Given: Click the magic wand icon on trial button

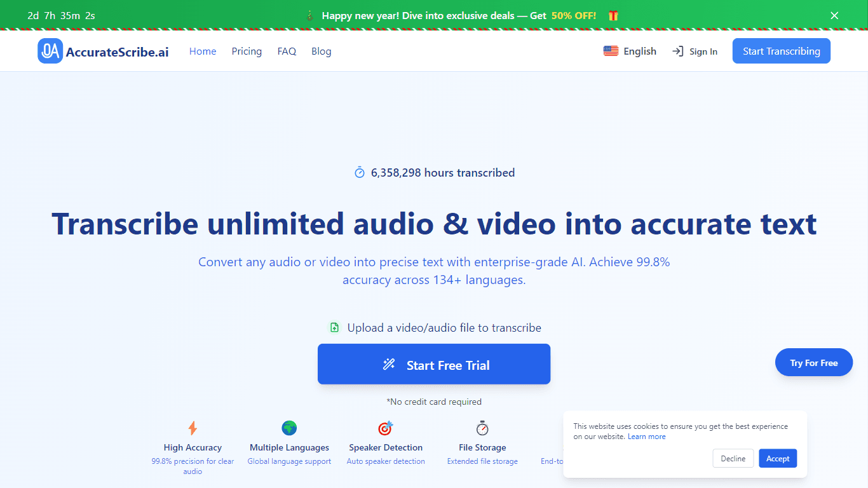Looking at the screenshot, I should pyautogui.click(x=389, y=364).
